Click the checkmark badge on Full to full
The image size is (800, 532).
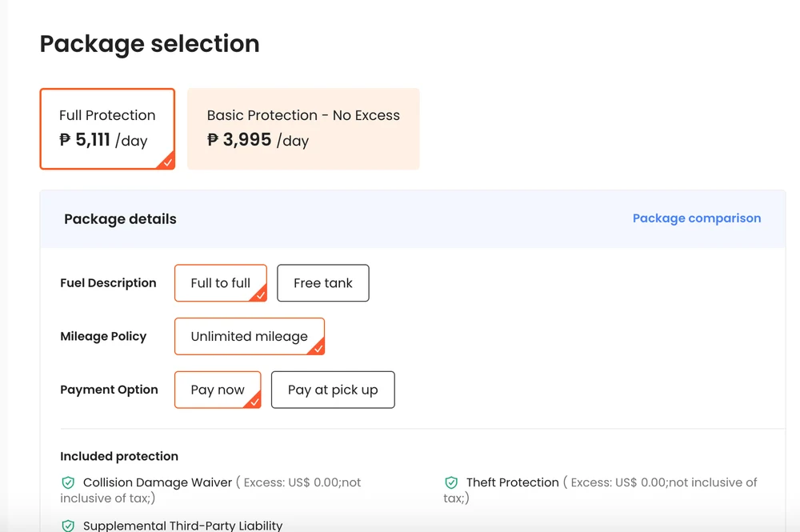(x=260, y=296)
